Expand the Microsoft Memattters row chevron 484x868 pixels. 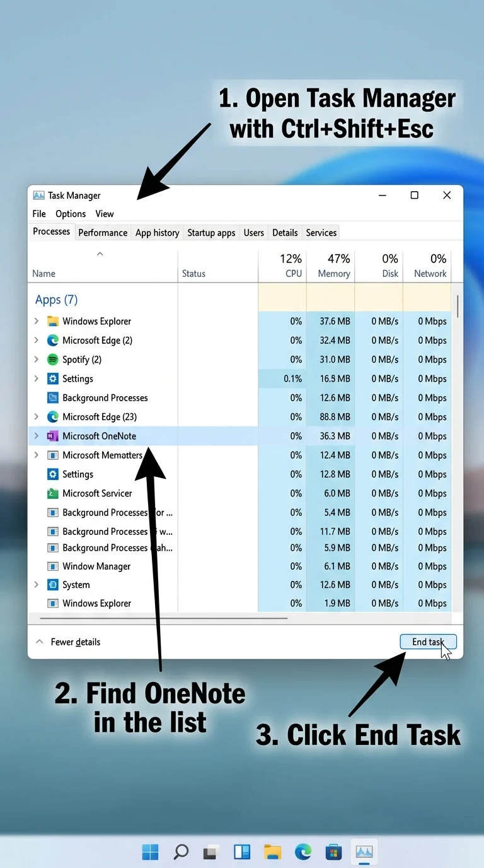(37, 455)
